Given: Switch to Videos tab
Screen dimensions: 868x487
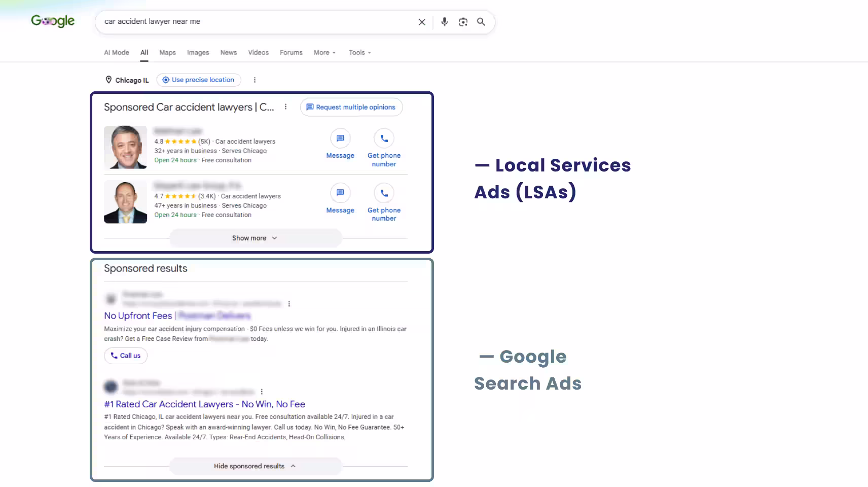Looking at the screenshot, I should click(259, 52).
